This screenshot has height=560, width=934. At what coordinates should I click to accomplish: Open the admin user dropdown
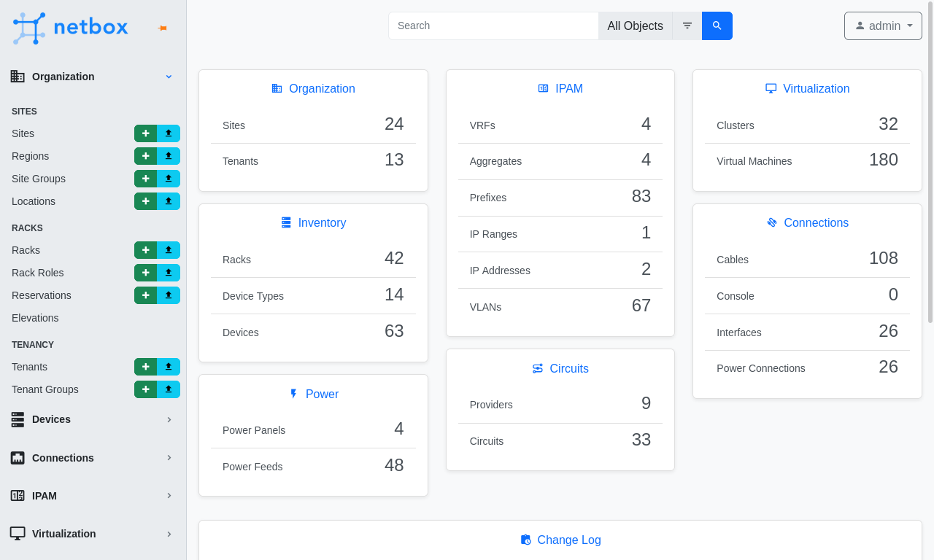point(883,26)
